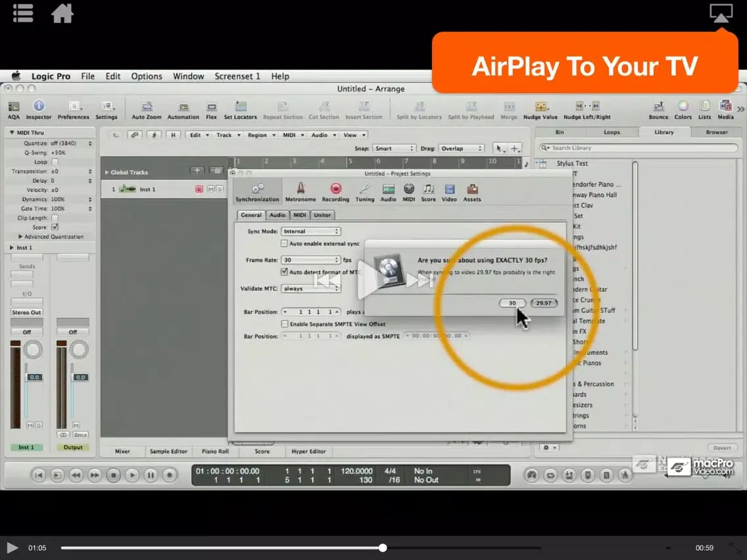This screenshot has width=747, height=560.
Task: Switch to the Loops tab
Action: pyautogui.click(x=612, y=132)
